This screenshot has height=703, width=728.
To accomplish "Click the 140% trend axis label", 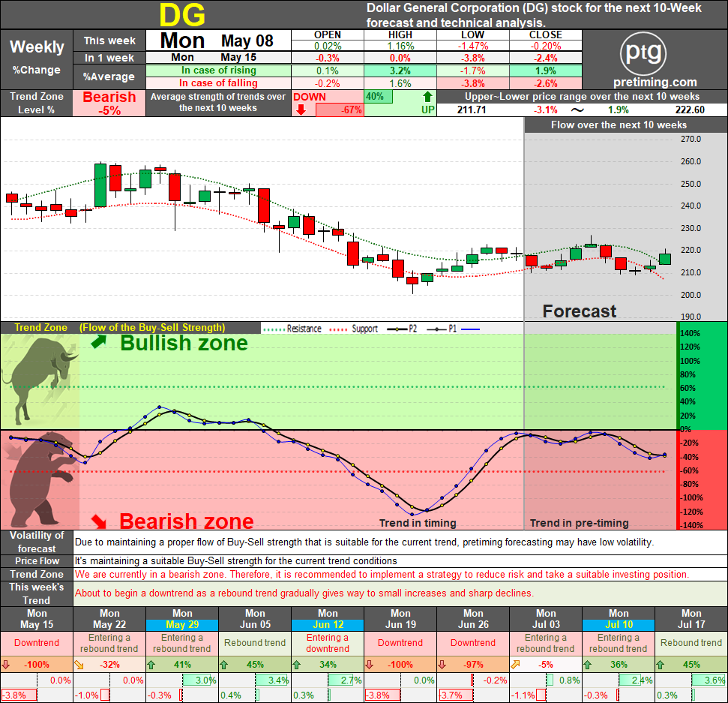I will coord(690,333).
